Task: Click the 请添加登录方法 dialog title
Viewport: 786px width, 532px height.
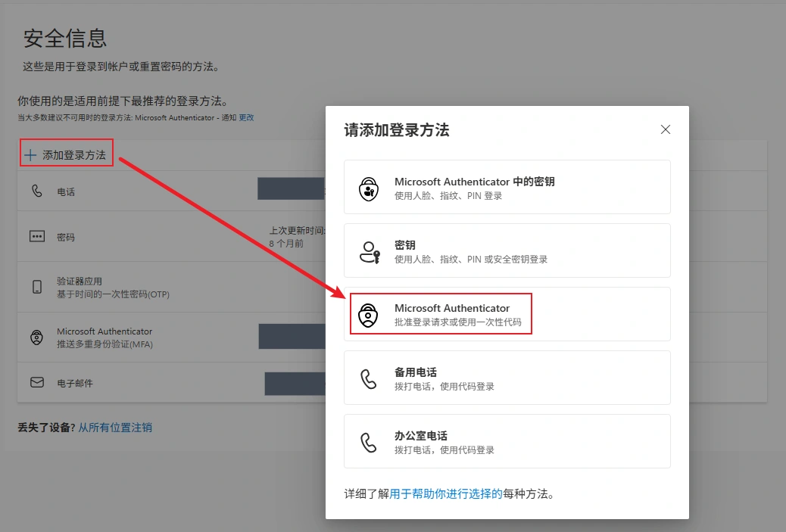Action: click(397, 130)
